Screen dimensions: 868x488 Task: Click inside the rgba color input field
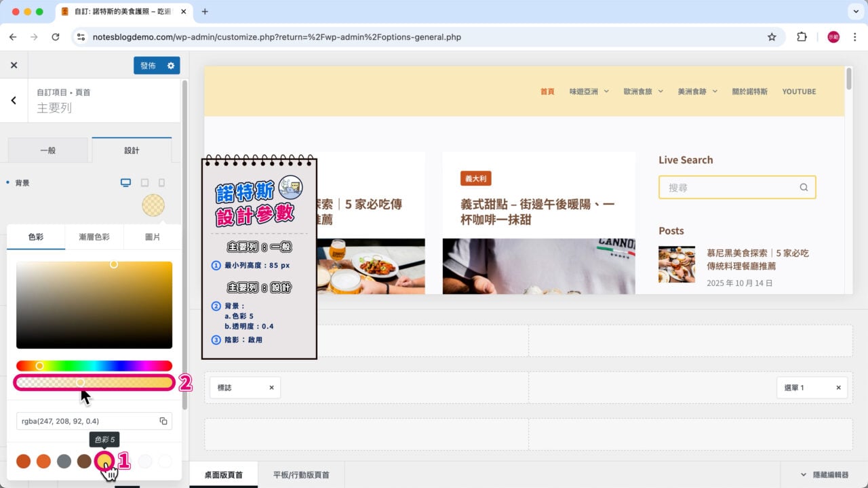[75, 420]
